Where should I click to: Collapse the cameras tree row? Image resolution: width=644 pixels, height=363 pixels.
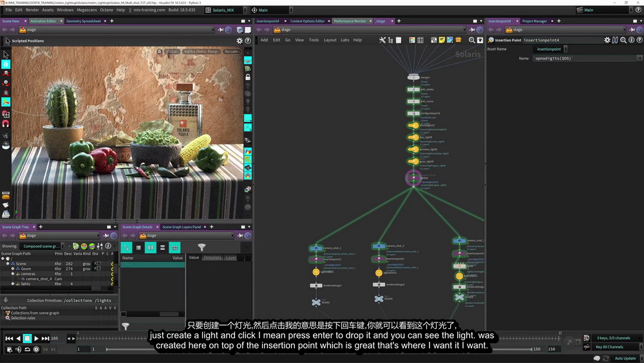tap(13, 273)
